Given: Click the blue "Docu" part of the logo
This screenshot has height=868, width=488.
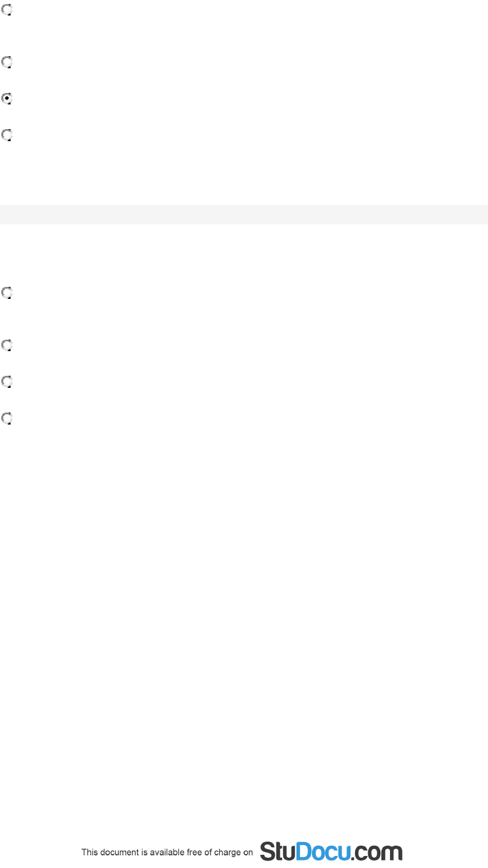Looking at the screenshot, I should click(x=323, y=851).
